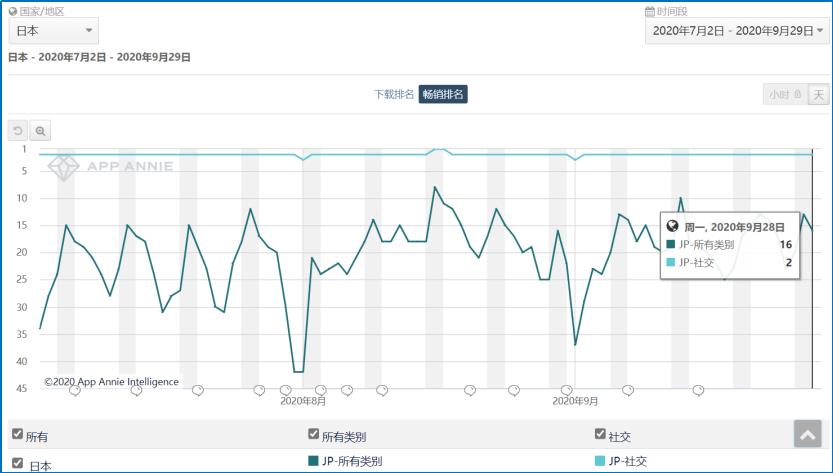
Task: Toggle the 所有 checkbox
Action: click(17, 434)
